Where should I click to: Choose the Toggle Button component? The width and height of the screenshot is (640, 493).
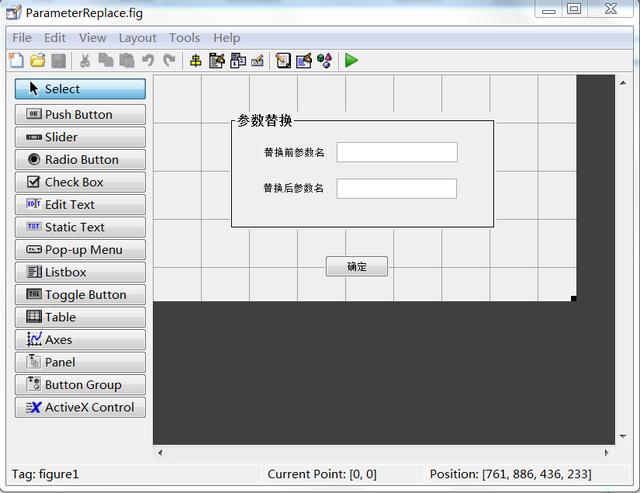click(80, 295)
